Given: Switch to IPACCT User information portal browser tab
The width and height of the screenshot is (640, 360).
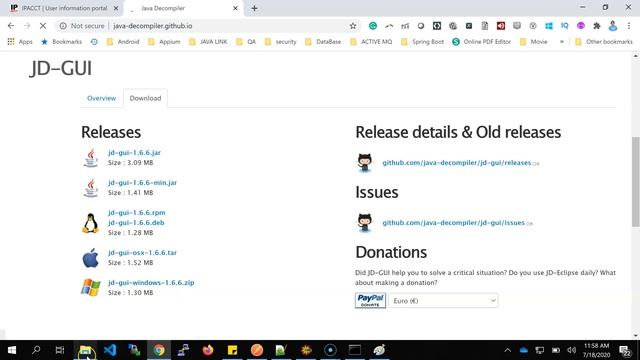Looking at the screenshot, I should pyautogui.click(x=64, y=8).
